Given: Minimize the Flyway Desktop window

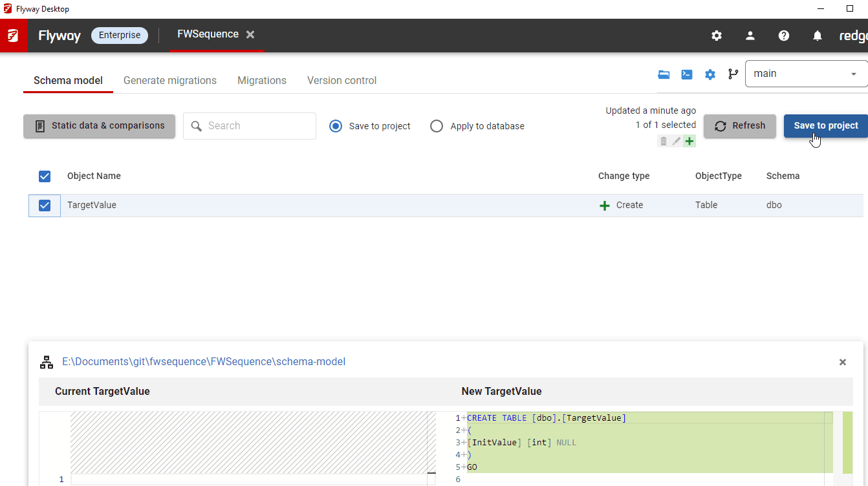Looking at the screenshot, I should coord(820,9).
